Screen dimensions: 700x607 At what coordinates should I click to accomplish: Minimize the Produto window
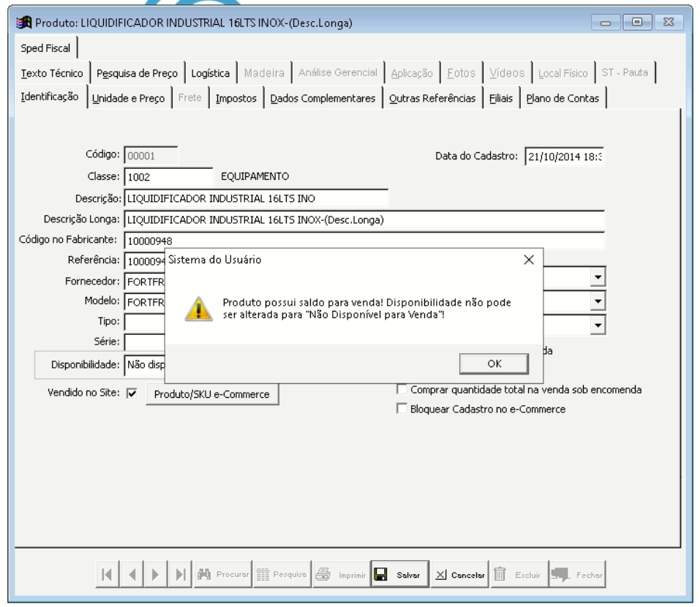tap(606, 23)
